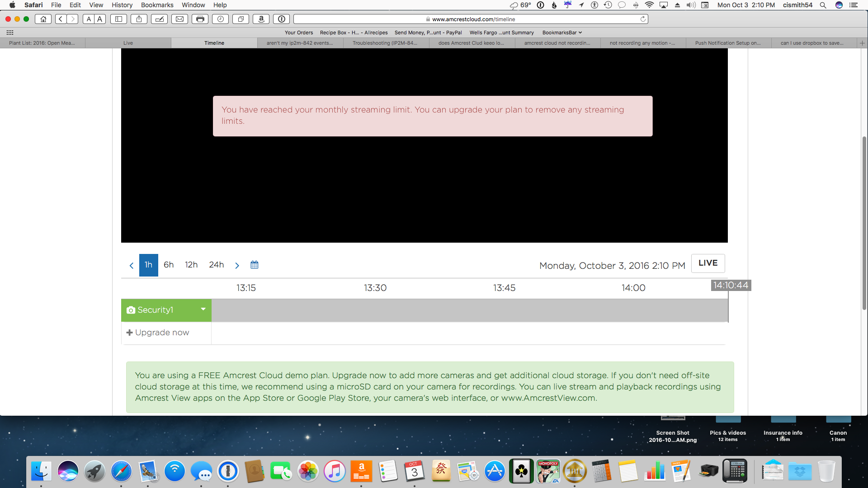
Task: Click the Security1 gray timeline bar
Action: tap(470, 310)
